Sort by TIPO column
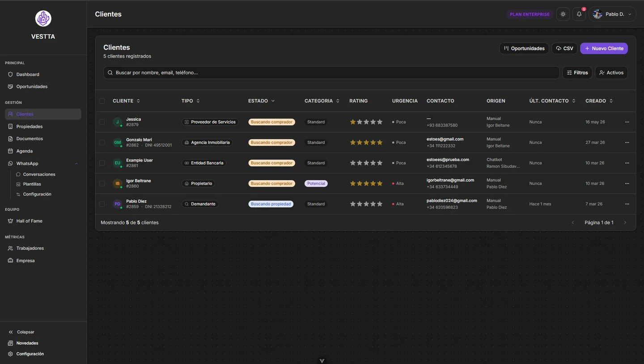The image size is (644, 364). [x=191, y=101]
